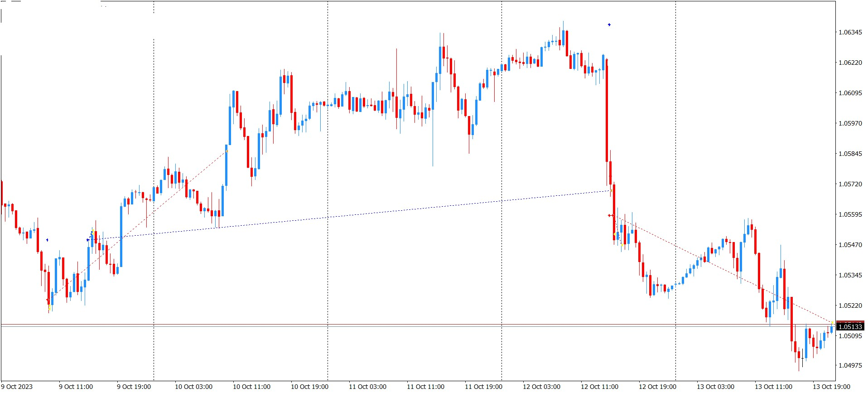Click the 9 Oct 11:00 time label
The image size is (868, 393).
tap(76, 387)
